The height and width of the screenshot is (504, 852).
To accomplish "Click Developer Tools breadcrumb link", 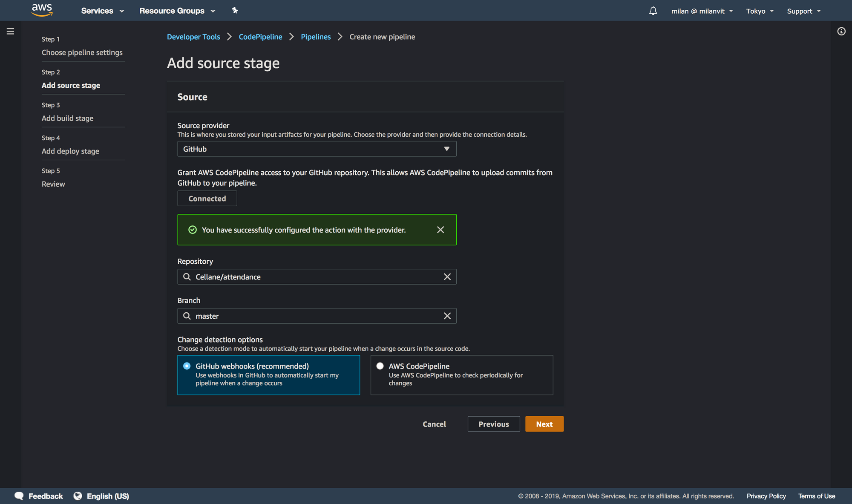I will point(193,37).
